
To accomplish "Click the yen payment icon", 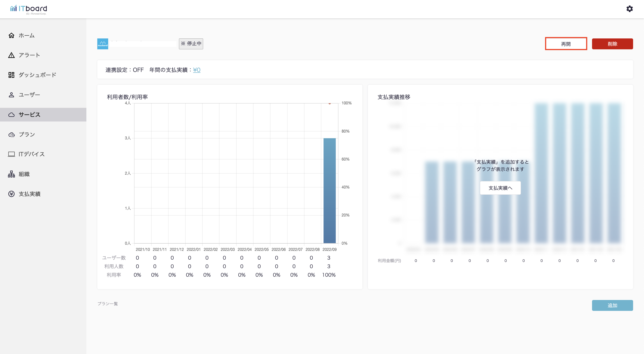I will [x=11, y=194].
